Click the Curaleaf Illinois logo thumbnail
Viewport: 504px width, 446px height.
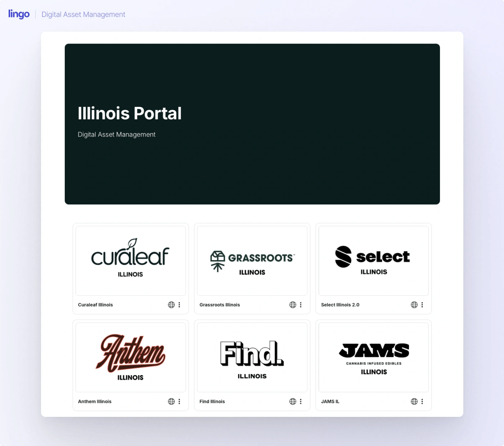[x=130, y=260]
